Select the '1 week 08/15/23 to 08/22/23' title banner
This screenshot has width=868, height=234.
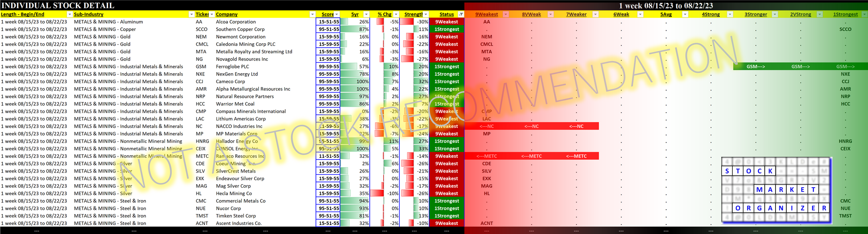point(666,6)
